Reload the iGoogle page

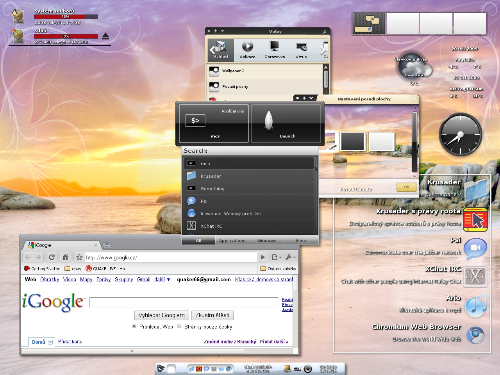[x=52, y=257]
